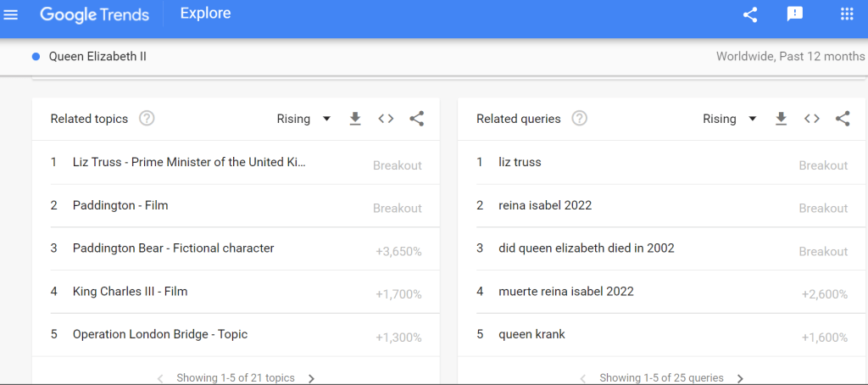The height and width of the screenshot is (385, 868).
Task: Click the Showing 1-5 of 21 topics text
Action: [x=236, y=378]
